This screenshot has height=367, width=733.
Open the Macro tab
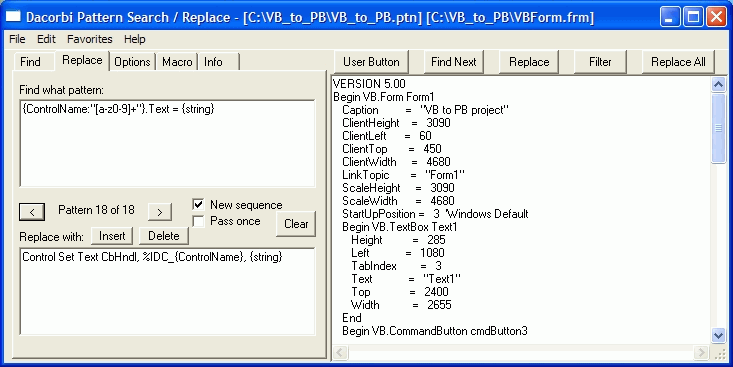point(177,62)
